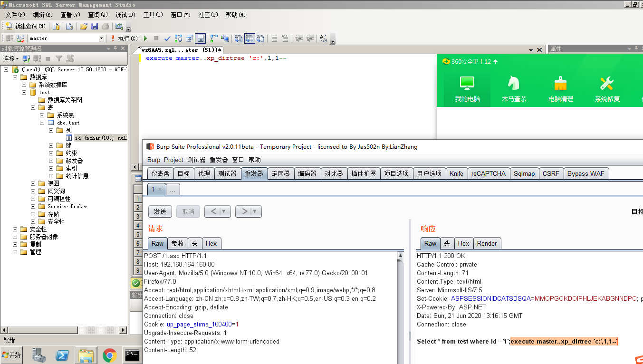
Task: Open the Connect (连接) dropdown in Object Explorer
Action: (10, 58)
